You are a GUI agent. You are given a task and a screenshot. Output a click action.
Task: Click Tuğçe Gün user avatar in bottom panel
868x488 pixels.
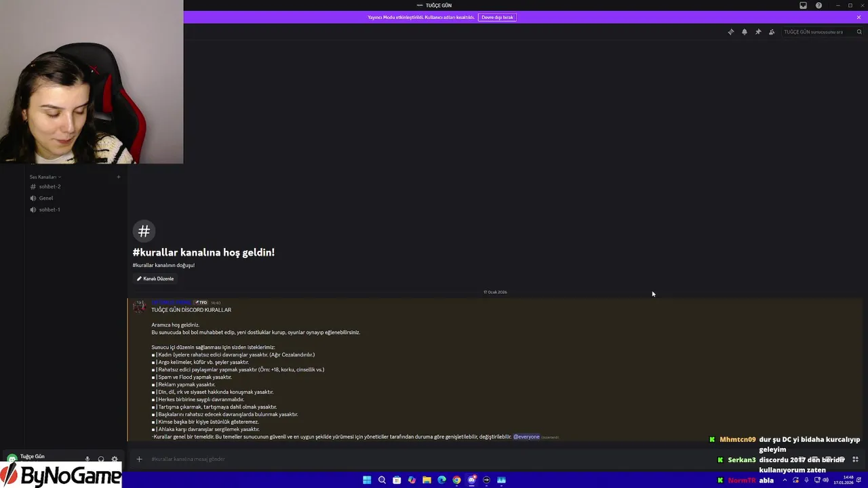[12, 459]
